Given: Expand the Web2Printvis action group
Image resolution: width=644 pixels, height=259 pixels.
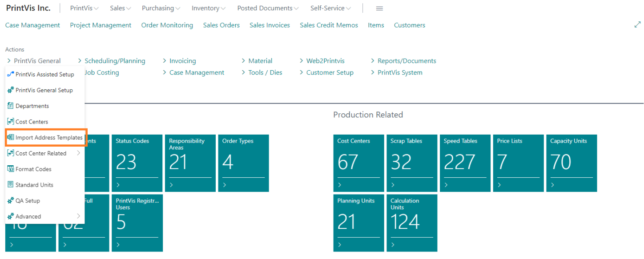Looking at the screenshot, I should click(322, 61).
